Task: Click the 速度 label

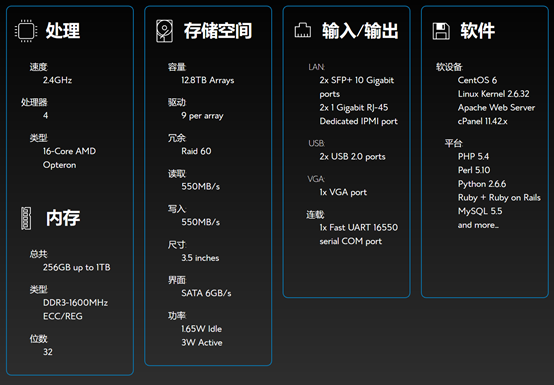Action: coord(38,67)
